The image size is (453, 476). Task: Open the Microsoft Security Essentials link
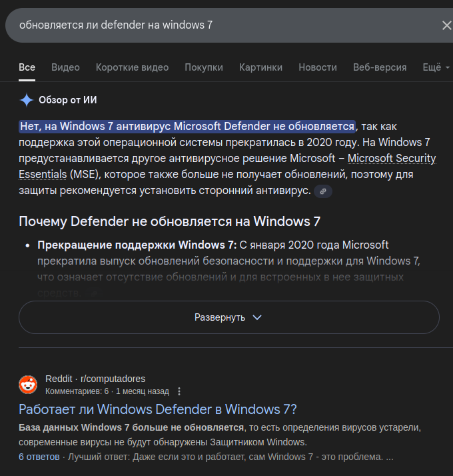click(x=392, y=159)
